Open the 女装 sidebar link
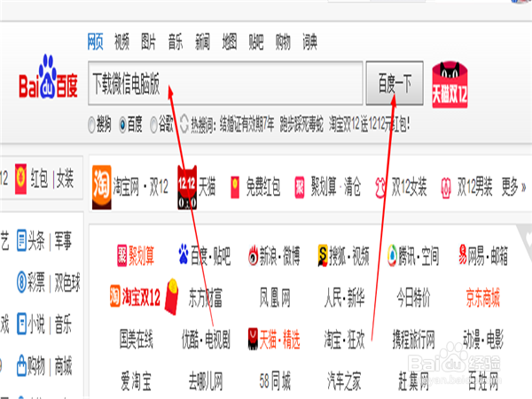Viewport: 532px width, 399px height. (x=65, y=178)
